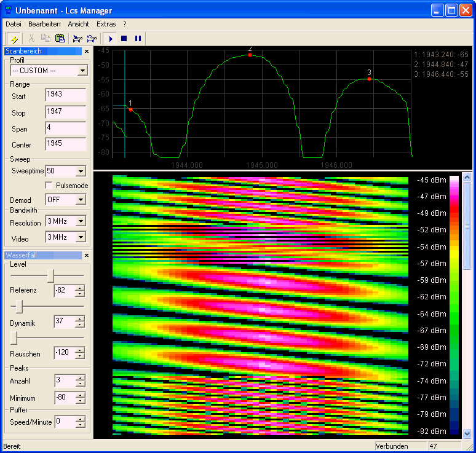Increase the Peaks Anzahl stepper value

click(x=80, y=378)
